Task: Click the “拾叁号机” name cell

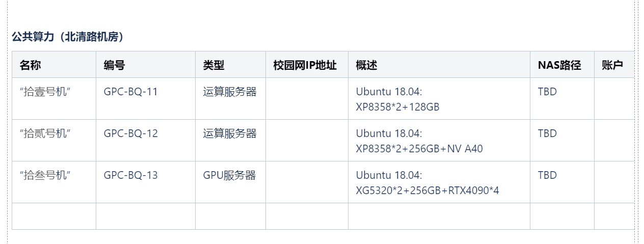Action: pyautogui.click(x=54, y=182)
